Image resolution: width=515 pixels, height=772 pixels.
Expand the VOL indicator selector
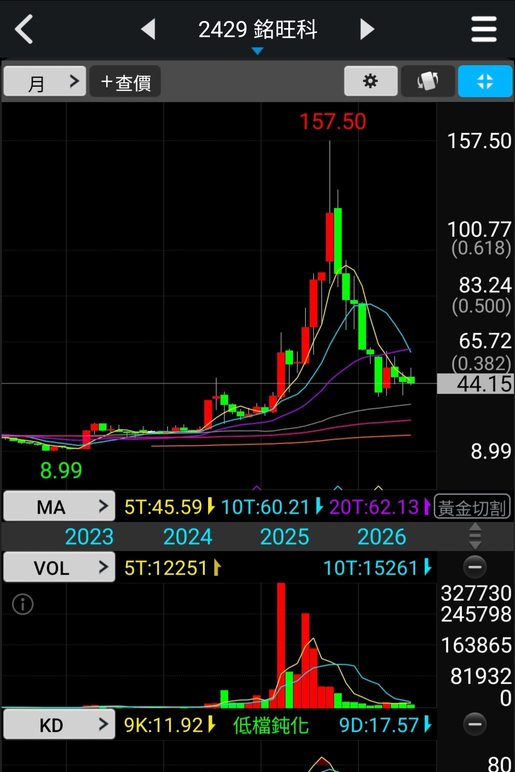[59, 567]
